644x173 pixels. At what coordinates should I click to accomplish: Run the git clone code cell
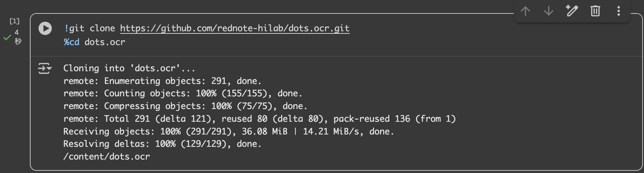(x=45, y=28)
